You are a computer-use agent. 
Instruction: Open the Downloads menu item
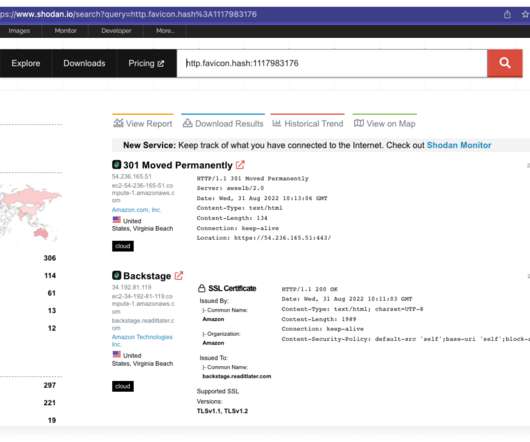pos(84,64)
